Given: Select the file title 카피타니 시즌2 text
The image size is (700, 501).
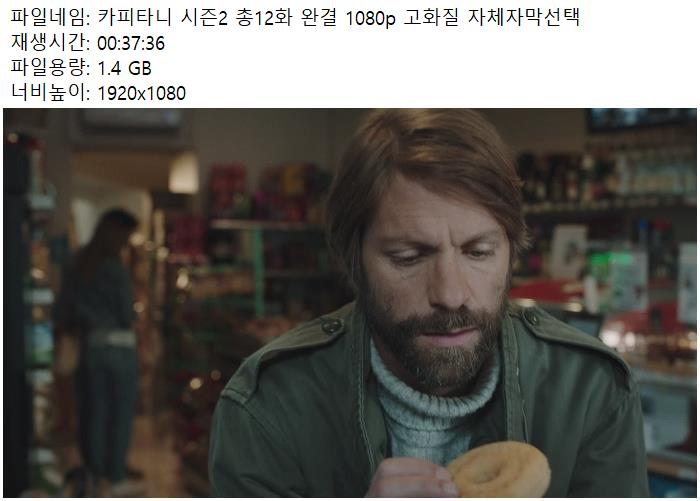Looking at the screenshot, I should pyautogui.click(x=162, y=18).
